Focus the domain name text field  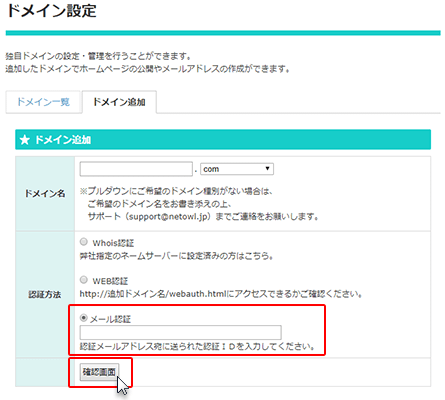(136, 169)
